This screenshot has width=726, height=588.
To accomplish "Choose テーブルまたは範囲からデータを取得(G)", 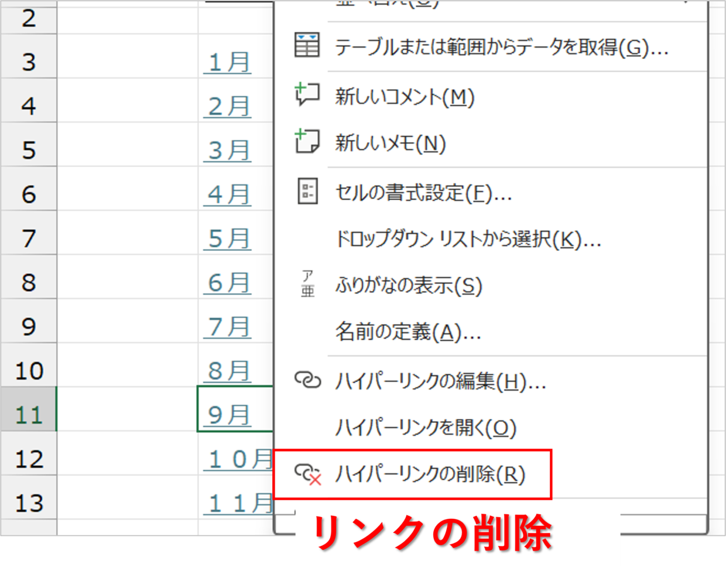I will click(x=502, y=47).
